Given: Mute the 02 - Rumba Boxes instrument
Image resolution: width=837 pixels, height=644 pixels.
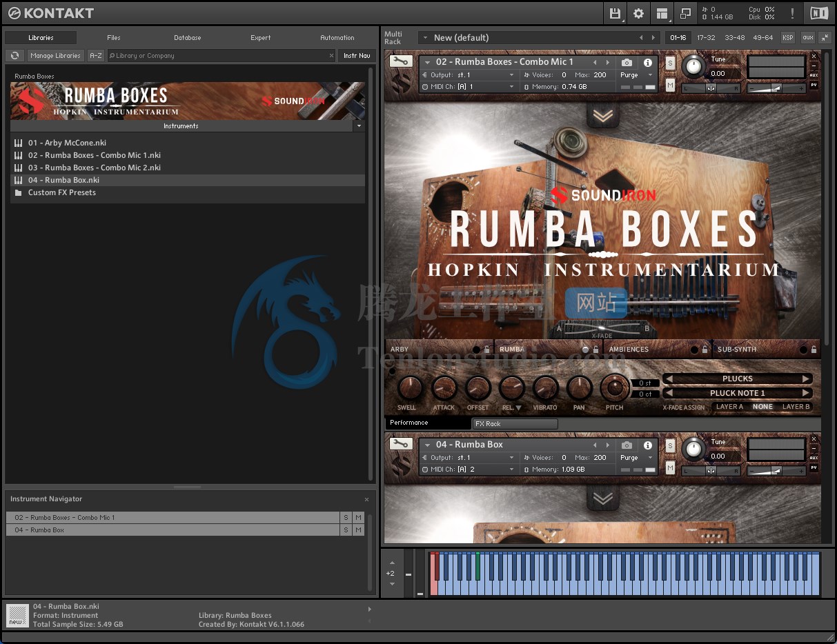Looking at the screenshot, I should pyautogui.click(x=670, y=85).
